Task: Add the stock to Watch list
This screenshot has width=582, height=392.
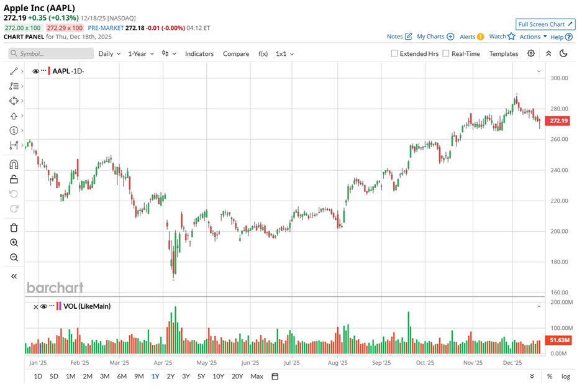Action: (x=502, y=37)
